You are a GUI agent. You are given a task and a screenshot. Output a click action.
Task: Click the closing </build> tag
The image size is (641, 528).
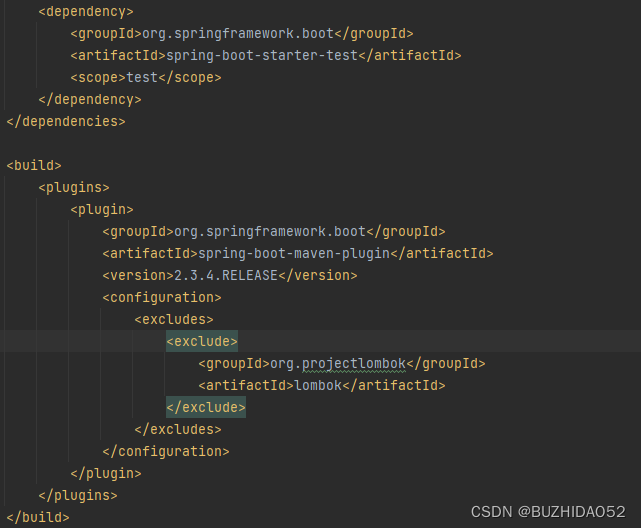(38, 518)
